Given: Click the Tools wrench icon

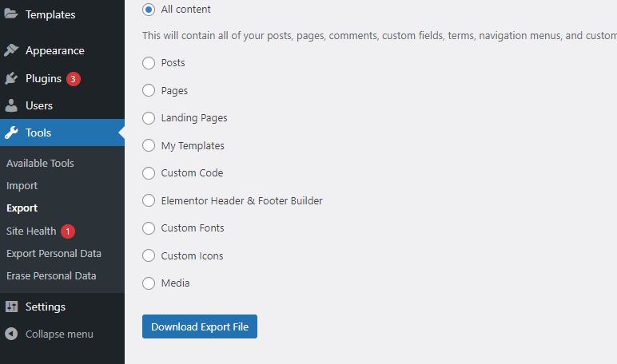Looking at the screenshot, I should click(x=11, y=133).
